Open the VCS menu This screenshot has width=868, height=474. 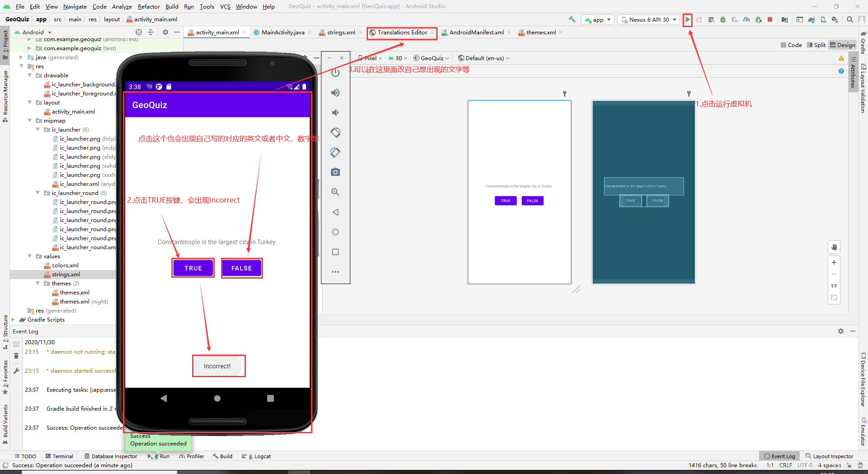225,6
